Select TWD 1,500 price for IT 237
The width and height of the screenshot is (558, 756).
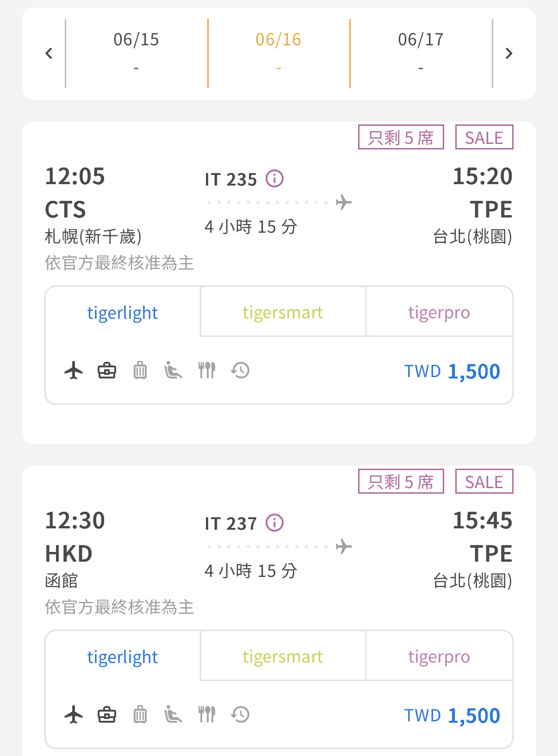click(x=452, y=716)
